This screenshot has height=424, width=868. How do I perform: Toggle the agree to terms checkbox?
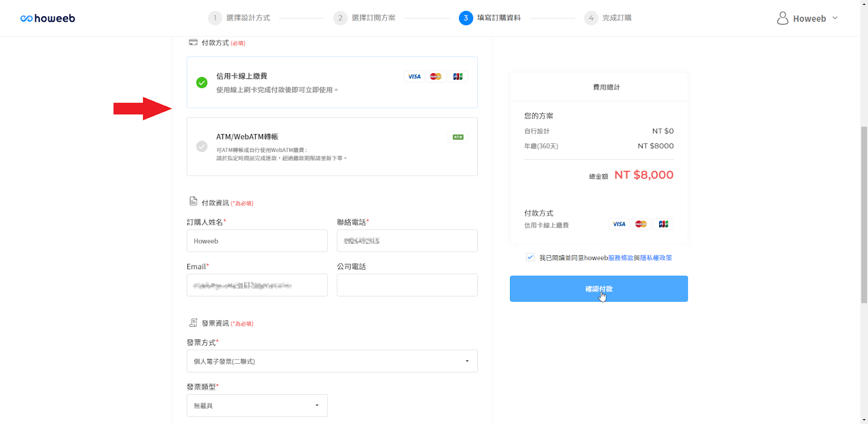pos(530,257)
